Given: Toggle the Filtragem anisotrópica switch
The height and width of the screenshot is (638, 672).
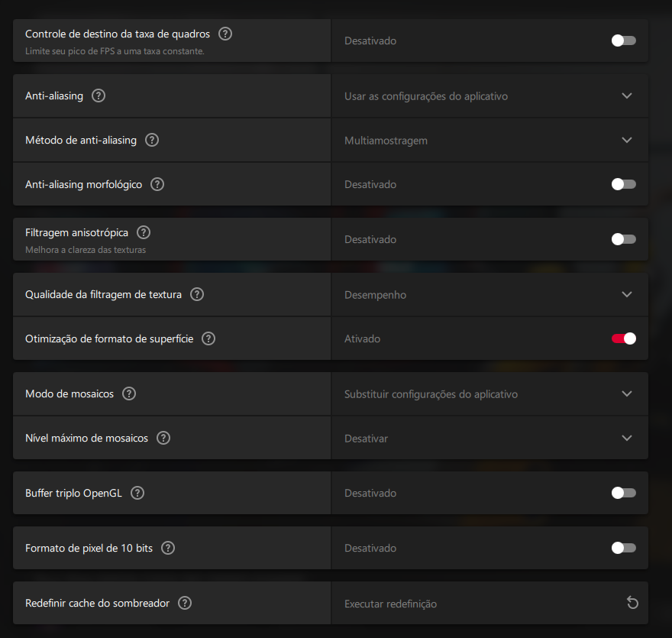Looking at the screenshot, I should tap(624, 239).
